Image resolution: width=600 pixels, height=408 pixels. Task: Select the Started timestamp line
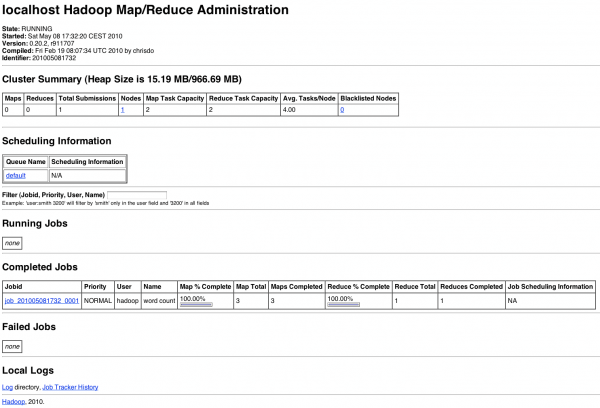click(x=62, y=36)
